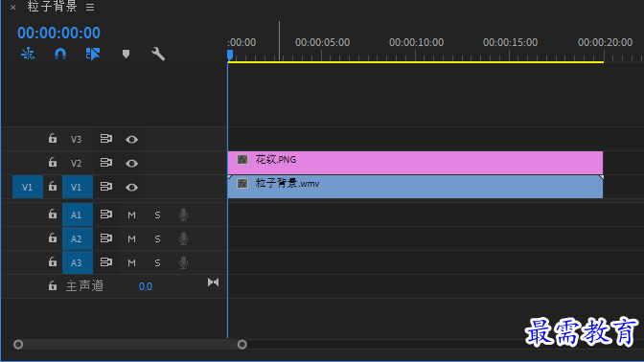The height and width of the screenshot is (362, 644).
Task: Hide track V1 output with eye
Action: [x=131, y=187]
